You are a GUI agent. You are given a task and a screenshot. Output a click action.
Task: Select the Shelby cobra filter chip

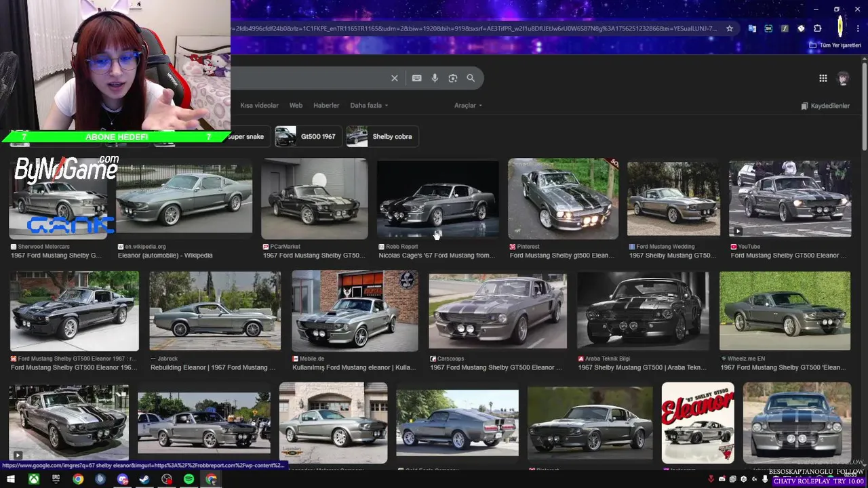tap(382, 136)
